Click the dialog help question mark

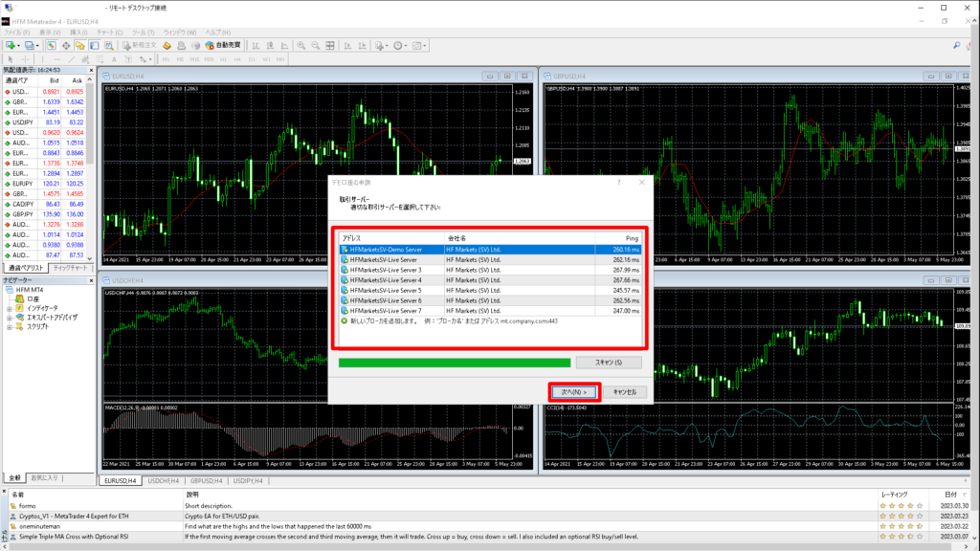[619, 183]
